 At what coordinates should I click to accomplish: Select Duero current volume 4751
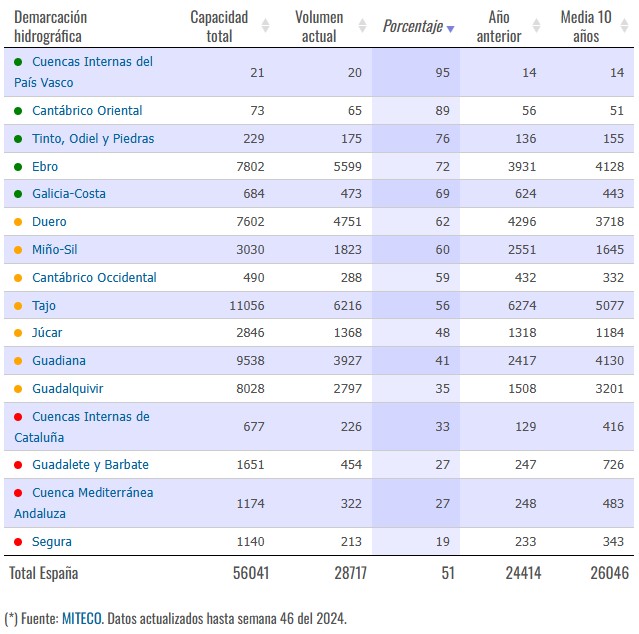[348, 222]
